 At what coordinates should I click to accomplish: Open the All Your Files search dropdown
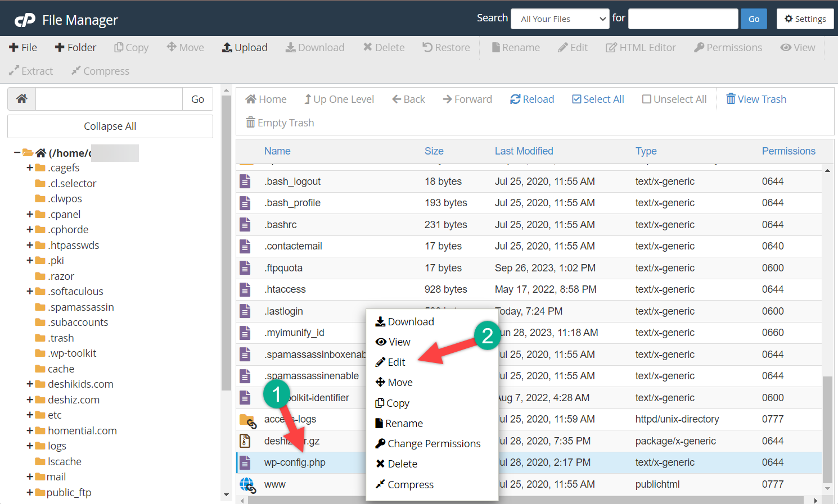click(560, 19)
